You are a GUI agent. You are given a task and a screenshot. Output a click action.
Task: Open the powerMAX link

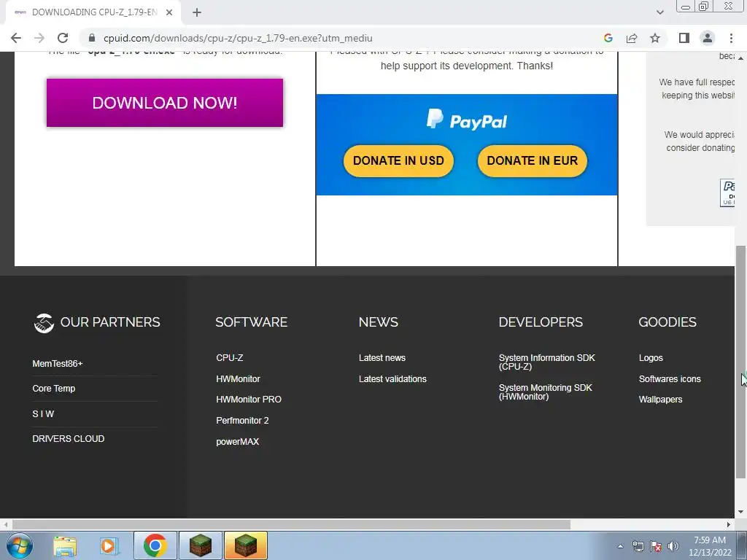(x=238, y=442)
